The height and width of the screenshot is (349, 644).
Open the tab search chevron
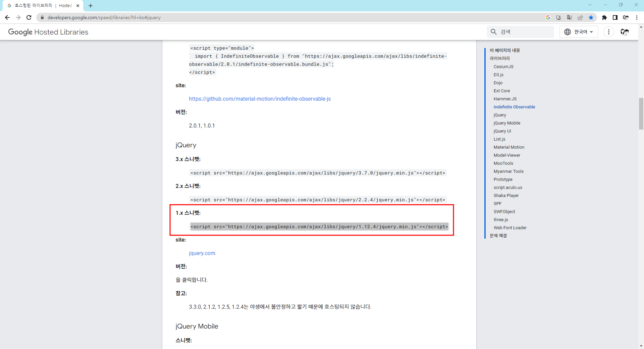coord(590,5)
